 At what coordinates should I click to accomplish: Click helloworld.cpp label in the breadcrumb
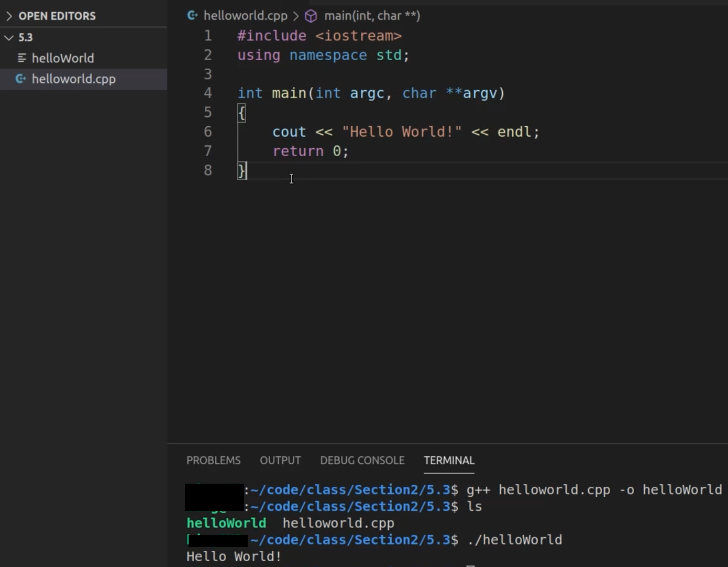click(246, 16)
